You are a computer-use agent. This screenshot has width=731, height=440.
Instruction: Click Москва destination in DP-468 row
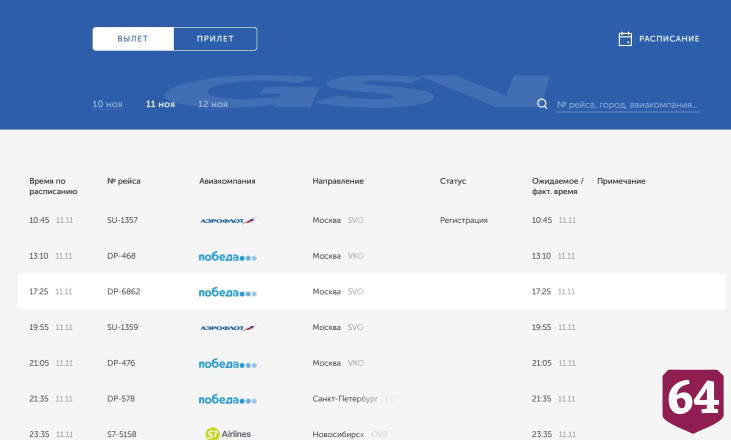pos(326,256)
